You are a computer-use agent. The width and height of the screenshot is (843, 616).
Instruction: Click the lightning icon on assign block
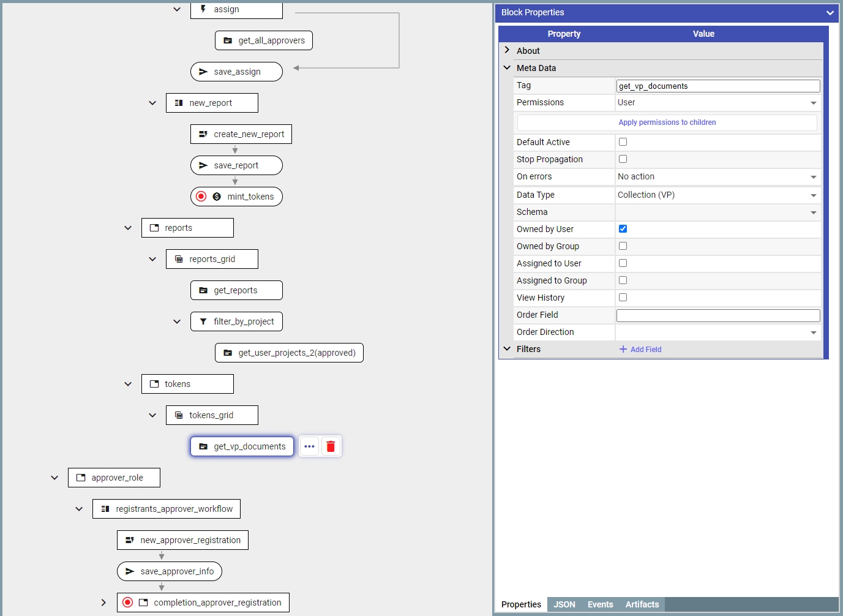(203, 9)
